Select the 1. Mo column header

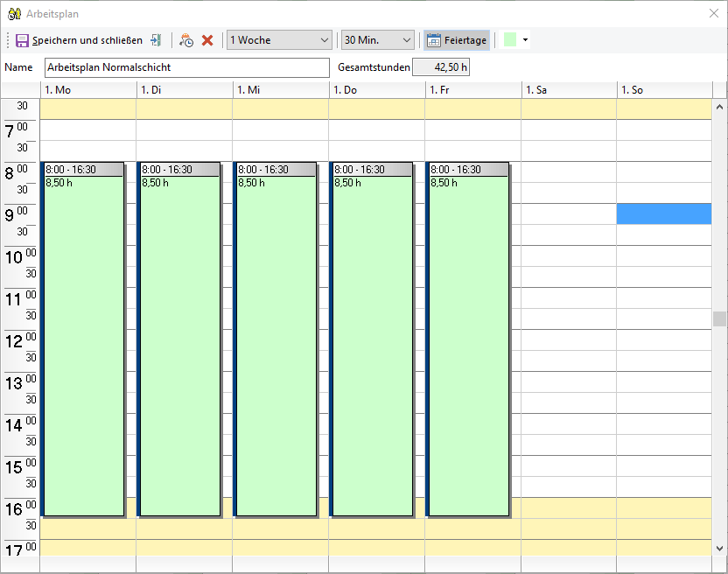point(88,90)
